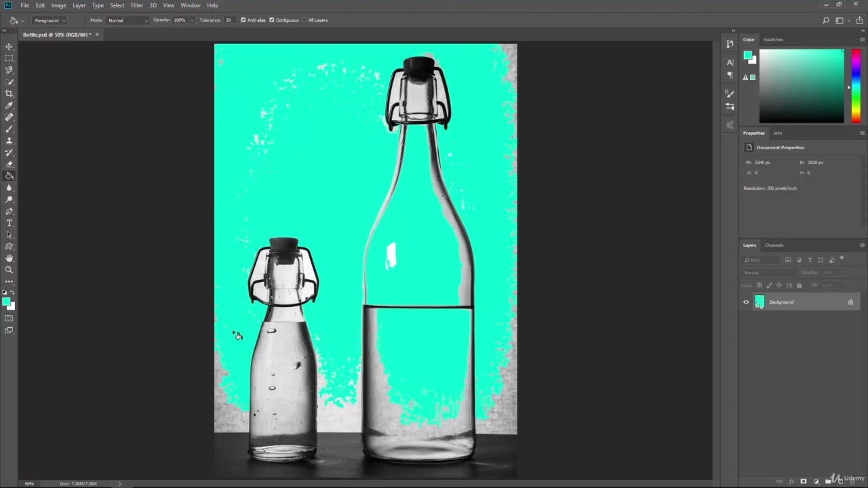This screenshot has height=488, width=868.
Task: Select the Background layer thumbnail
Action: point(759,302)
